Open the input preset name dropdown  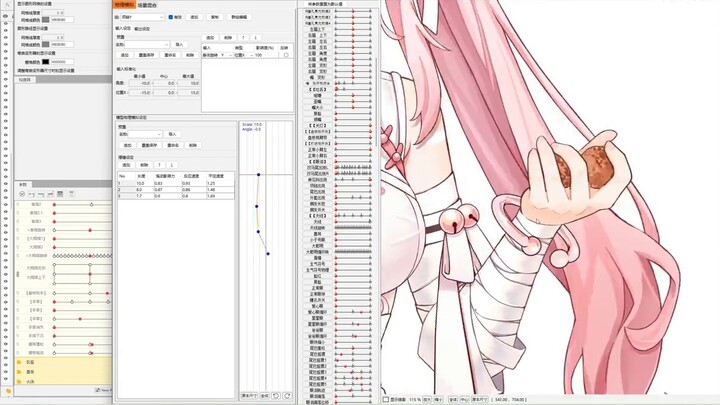[x=147, y=45]
